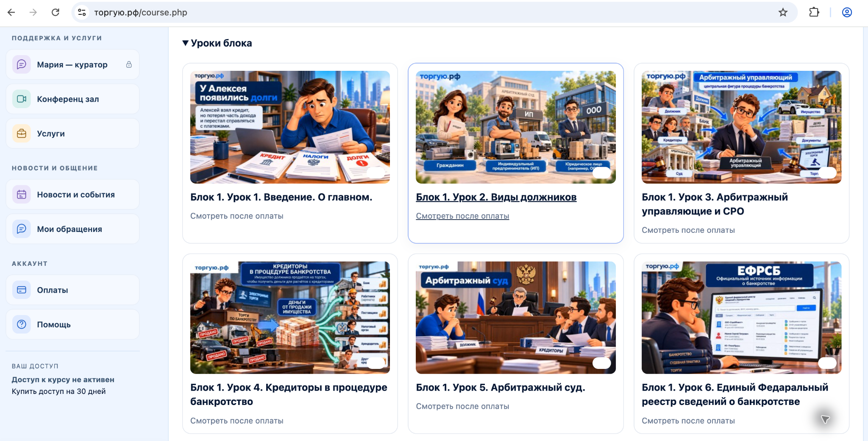Viewport: 868px width, 441px height.
Task: Open Новости и события page
Action: coord(72,195)
